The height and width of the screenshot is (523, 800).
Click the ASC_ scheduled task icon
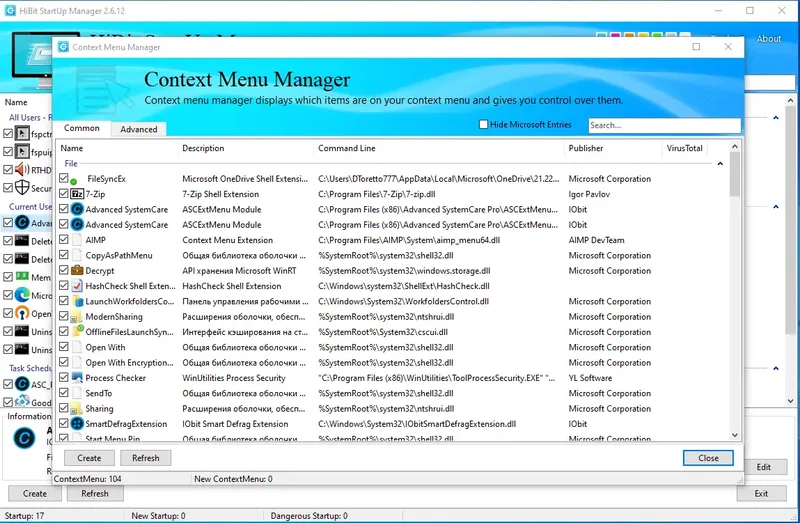22,384
